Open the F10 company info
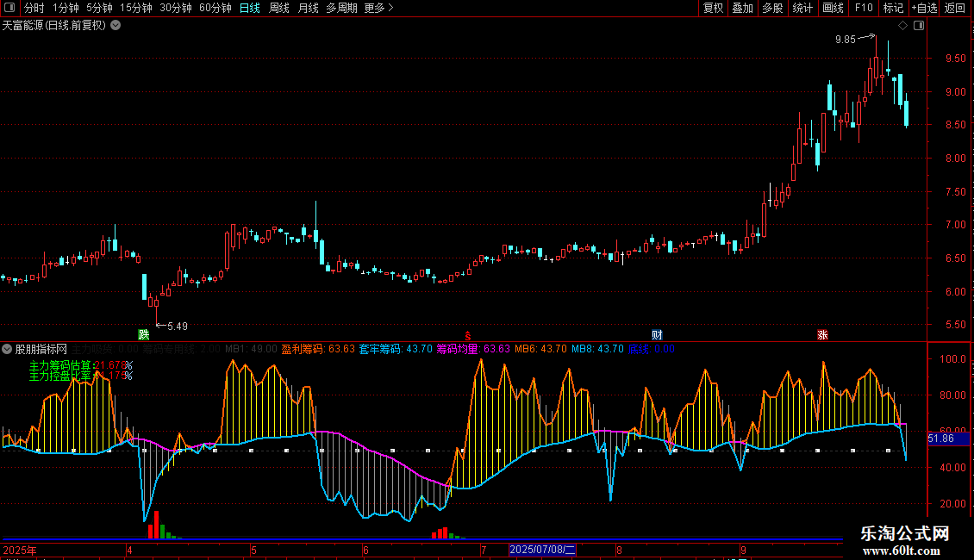The height and width of the screenshot is (560, 974). click(863, 8)
